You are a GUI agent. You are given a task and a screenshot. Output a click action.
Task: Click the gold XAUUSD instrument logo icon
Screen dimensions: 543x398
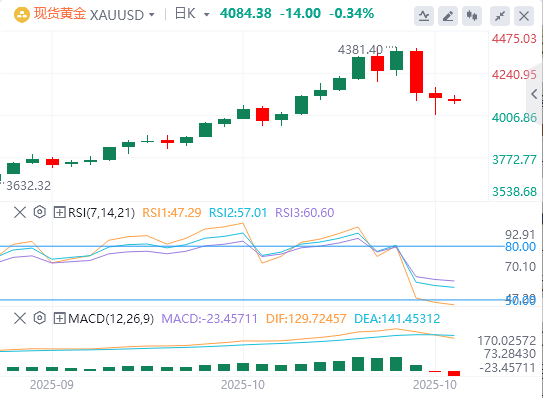(x=21, y=15)
